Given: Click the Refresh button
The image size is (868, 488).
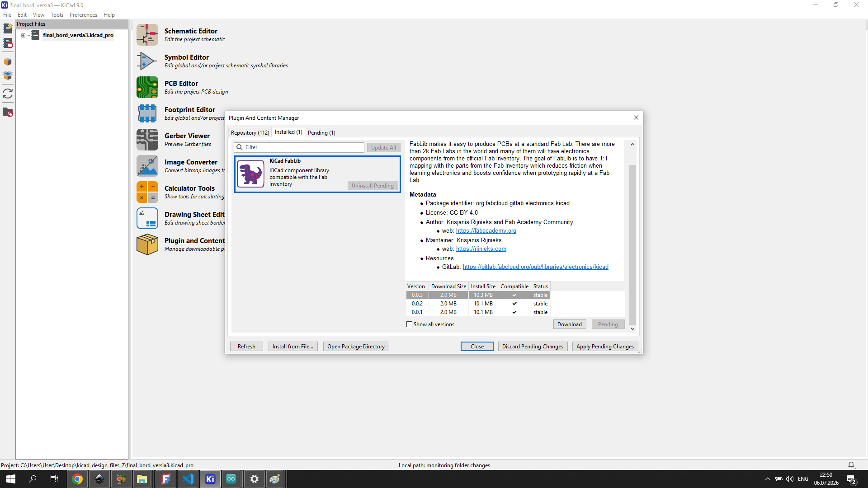Looking at the screenshot, I should 246,347.
